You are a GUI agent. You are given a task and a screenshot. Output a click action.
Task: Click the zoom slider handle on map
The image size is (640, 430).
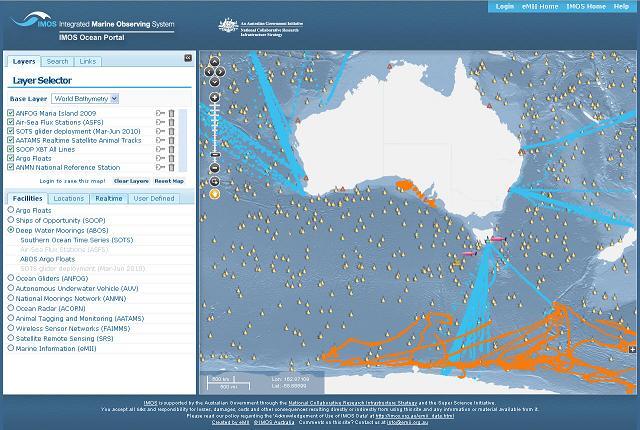[216, 155]
